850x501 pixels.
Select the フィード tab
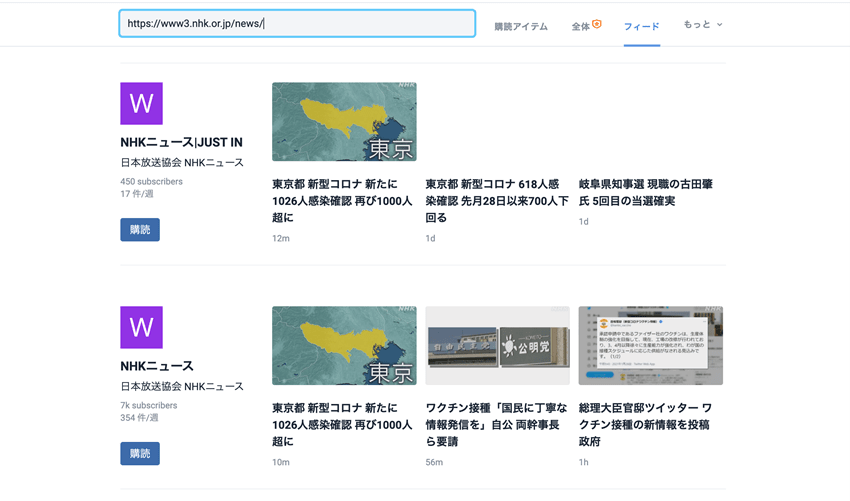[x=641, y=26]
